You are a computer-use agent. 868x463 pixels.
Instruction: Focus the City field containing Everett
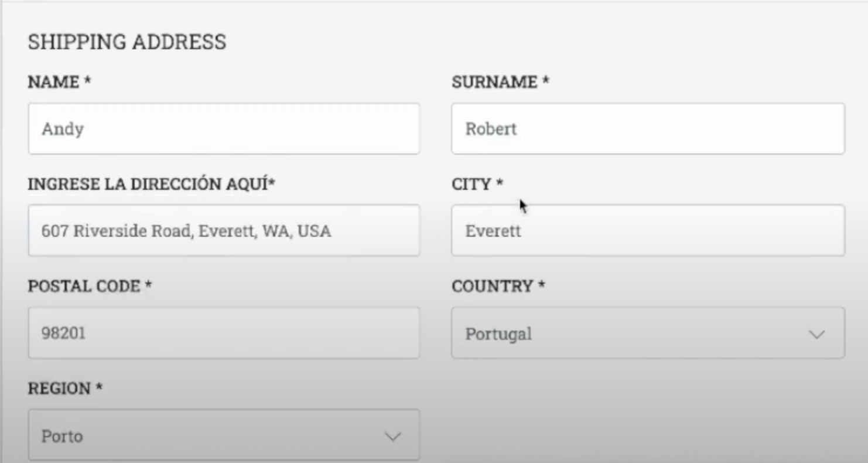[x=648, y=230]
